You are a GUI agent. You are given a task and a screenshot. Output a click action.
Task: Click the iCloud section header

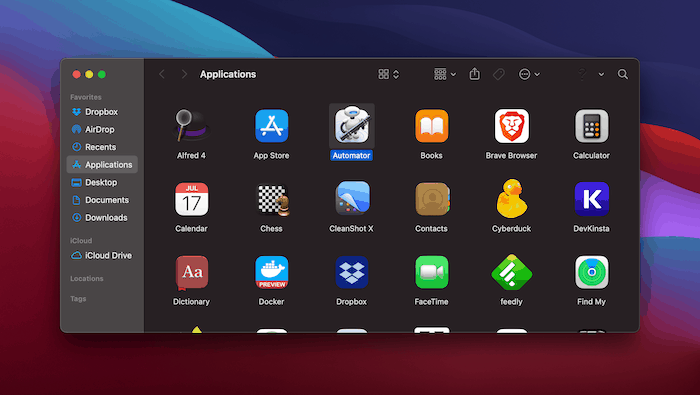(81, 241)
